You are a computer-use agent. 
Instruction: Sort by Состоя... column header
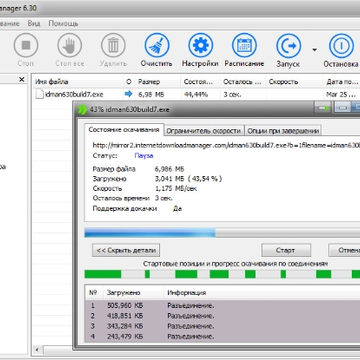200,82
